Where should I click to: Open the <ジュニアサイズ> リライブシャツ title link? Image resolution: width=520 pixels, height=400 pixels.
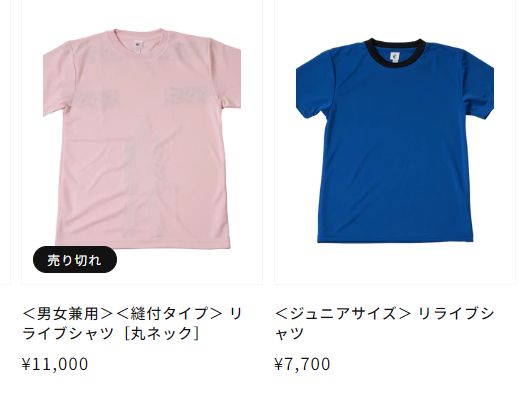click(x=384, y=323)
